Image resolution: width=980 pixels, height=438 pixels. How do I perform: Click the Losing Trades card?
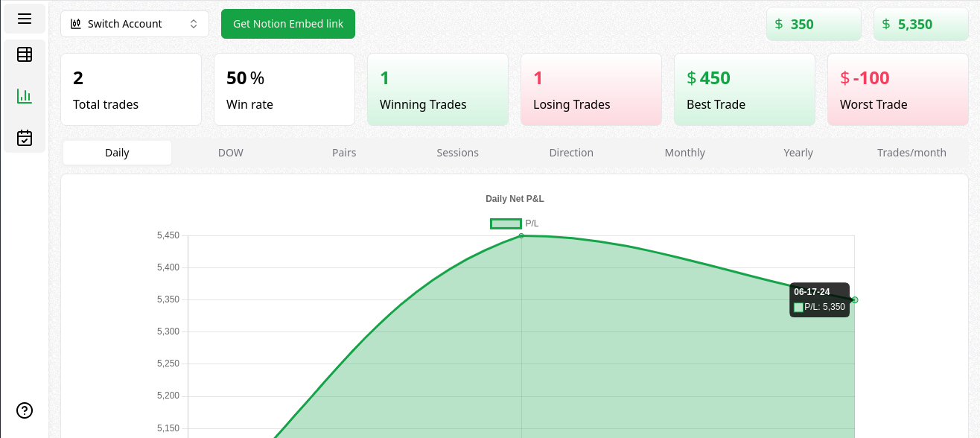coord(591,89)
